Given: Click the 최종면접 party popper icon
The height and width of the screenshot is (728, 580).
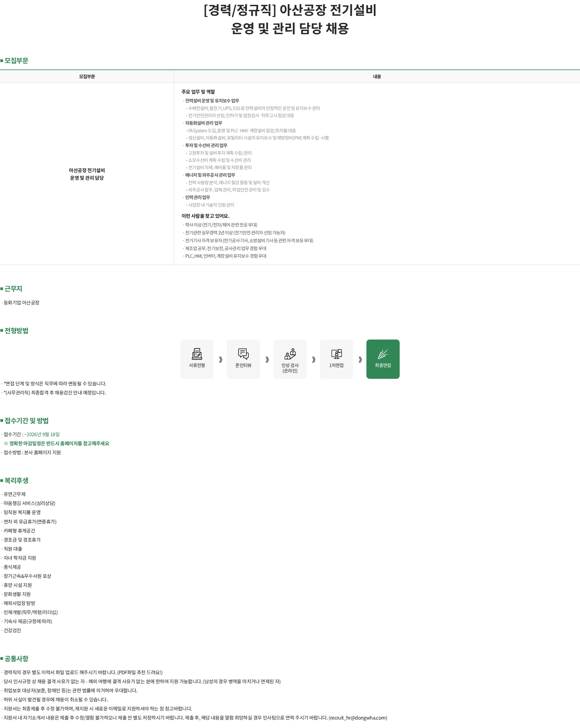Looking at the screenshot, I should click(383, 353).
